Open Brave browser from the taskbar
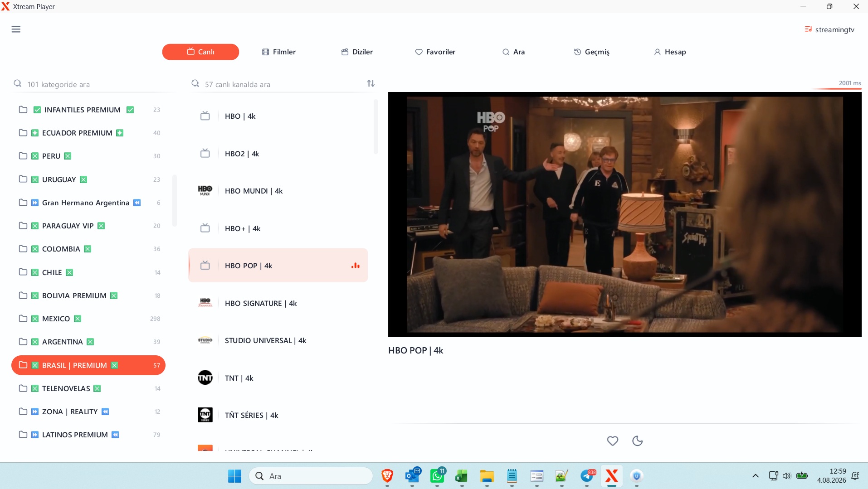The height and width of the screenshot is (489, 868). pyautogui.click(x=387, y=476)
